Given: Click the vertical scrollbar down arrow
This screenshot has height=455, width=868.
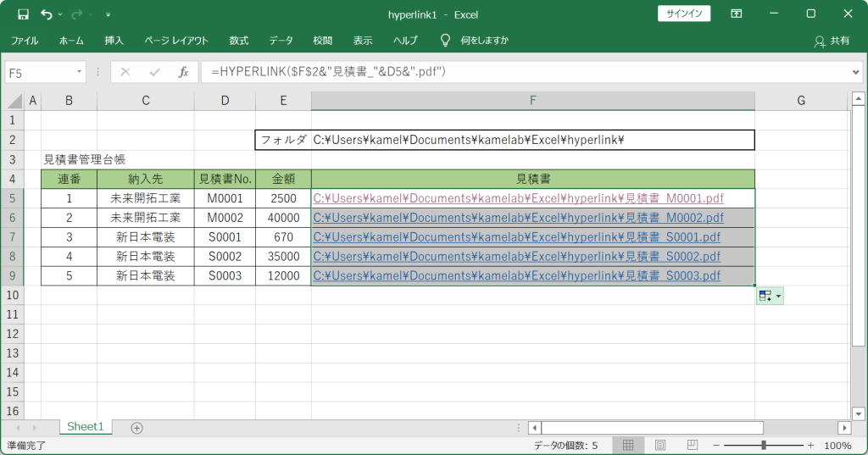Looking at the screenshot, I should [858, 413].
